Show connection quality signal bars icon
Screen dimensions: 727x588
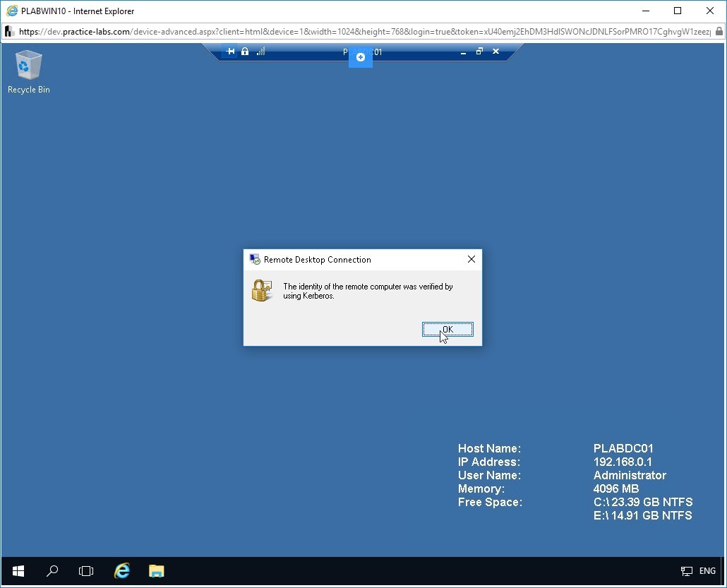[x=261, y=52]
